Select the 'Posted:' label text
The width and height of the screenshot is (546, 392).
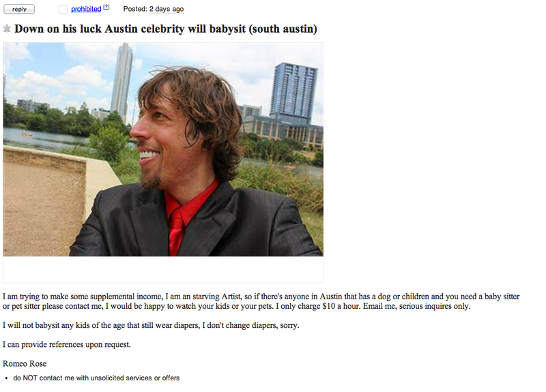click(x=135, y=9)
